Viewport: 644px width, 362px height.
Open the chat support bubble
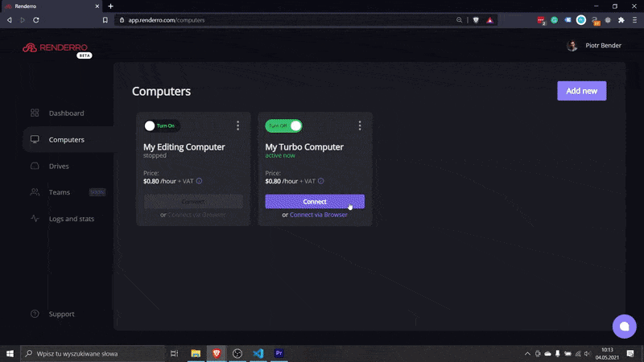pyautogui.click(x=625, y=327)
